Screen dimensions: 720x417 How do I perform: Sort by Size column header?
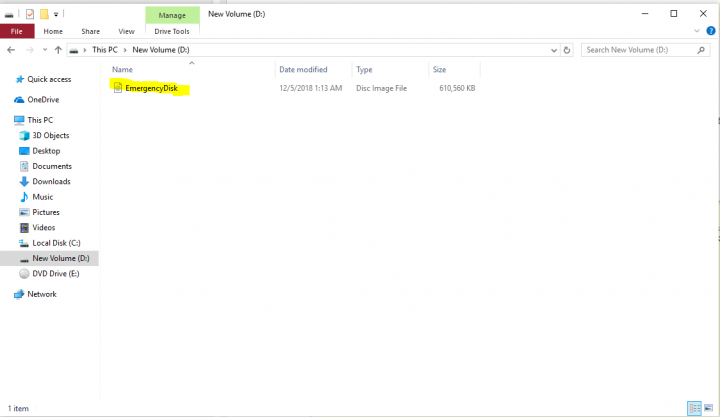(439, 69)
